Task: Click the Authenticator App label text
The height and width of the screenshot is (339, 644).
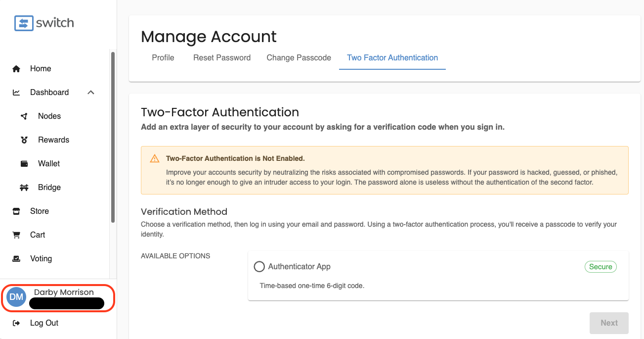Action: point(299,267)
